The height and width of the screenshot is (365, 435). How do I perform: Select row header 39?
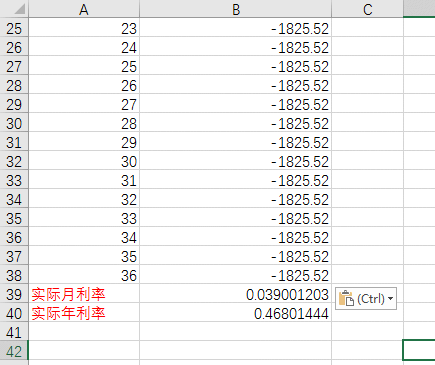(14, 294)
